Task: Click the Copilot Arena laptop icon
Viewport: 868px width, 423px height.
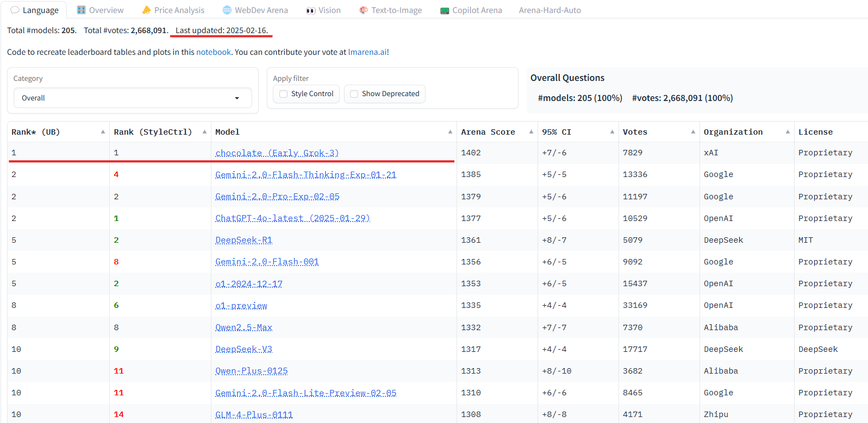Action: click(445, 10)
